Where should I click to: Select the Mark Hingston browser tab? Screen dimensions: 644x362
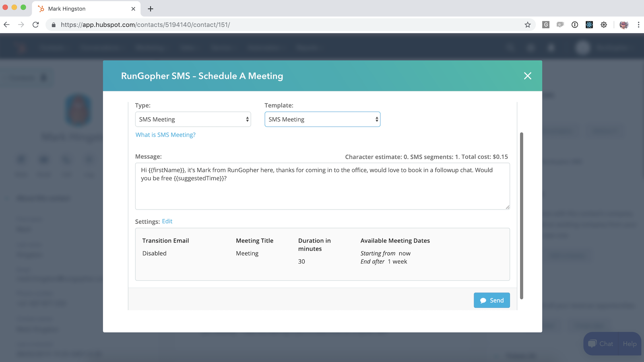coord(80,9)
